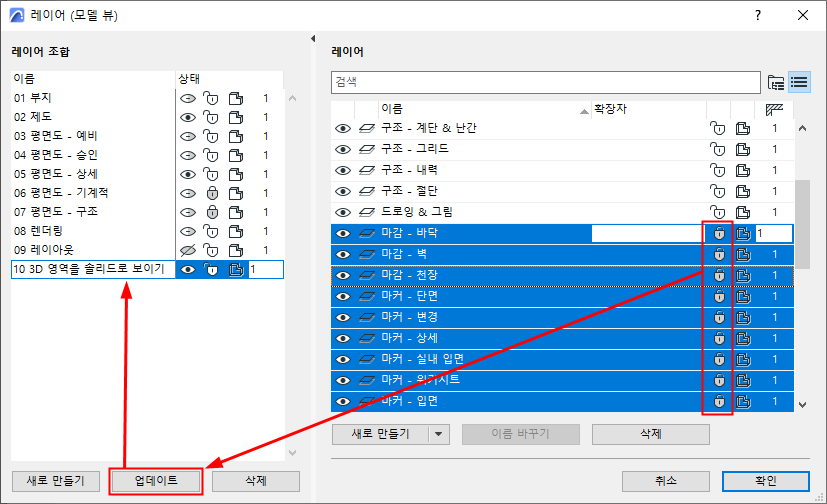Toggle visibility eye of 드로잉 & 그림
827x504 pixels.
pyautogui.click(x=343, y=212)
